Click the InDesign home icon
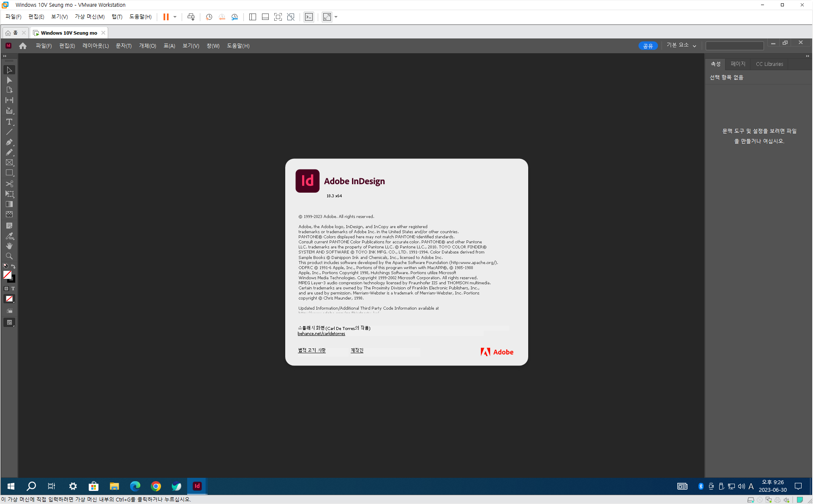813x504 pixels. (x=23, y=46)
